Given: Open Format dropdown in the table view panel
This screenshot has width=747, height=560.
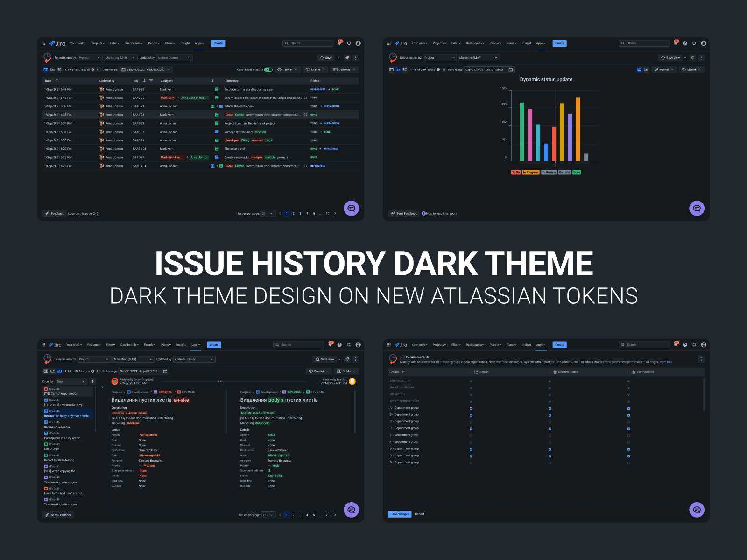Looking at the screenshot, I should pos(287,70).
